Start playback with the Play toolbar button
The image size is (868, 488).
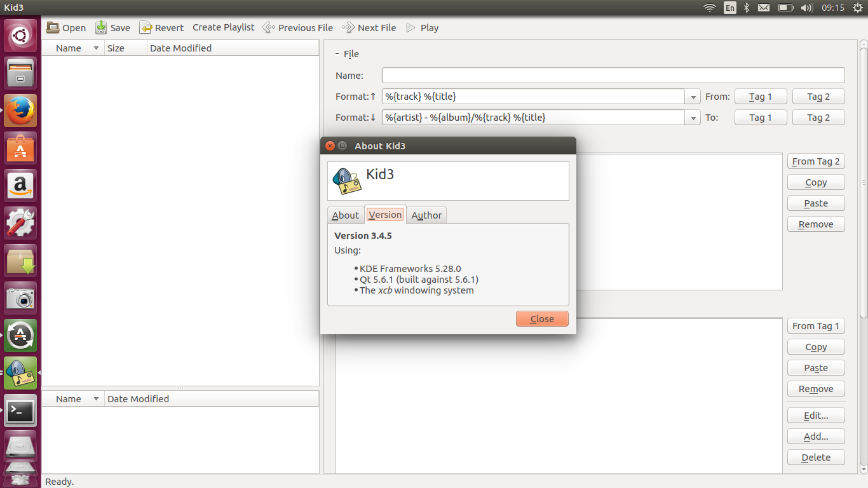[422, 28]
